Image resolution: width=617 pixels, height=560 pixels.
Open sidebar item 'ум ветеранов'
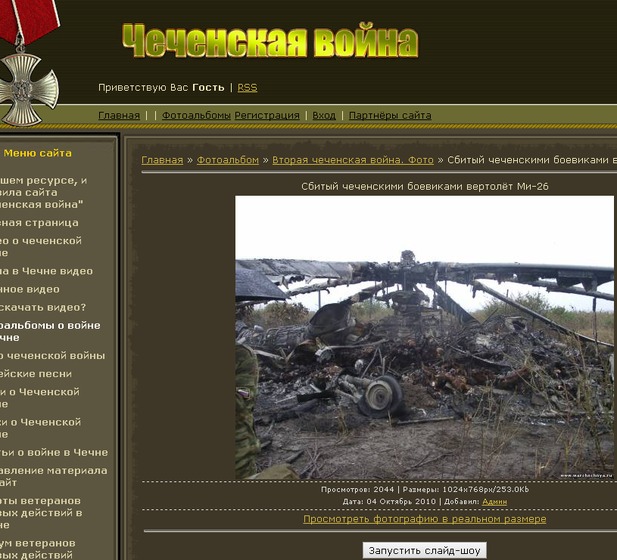(x=38, y=549)
